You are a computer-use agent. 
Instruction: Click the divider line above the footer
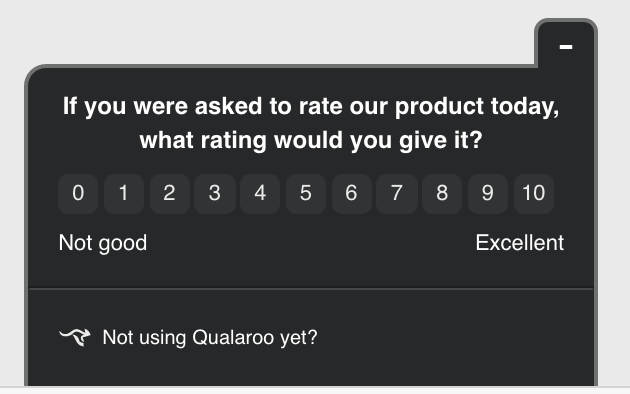point(311,288)
